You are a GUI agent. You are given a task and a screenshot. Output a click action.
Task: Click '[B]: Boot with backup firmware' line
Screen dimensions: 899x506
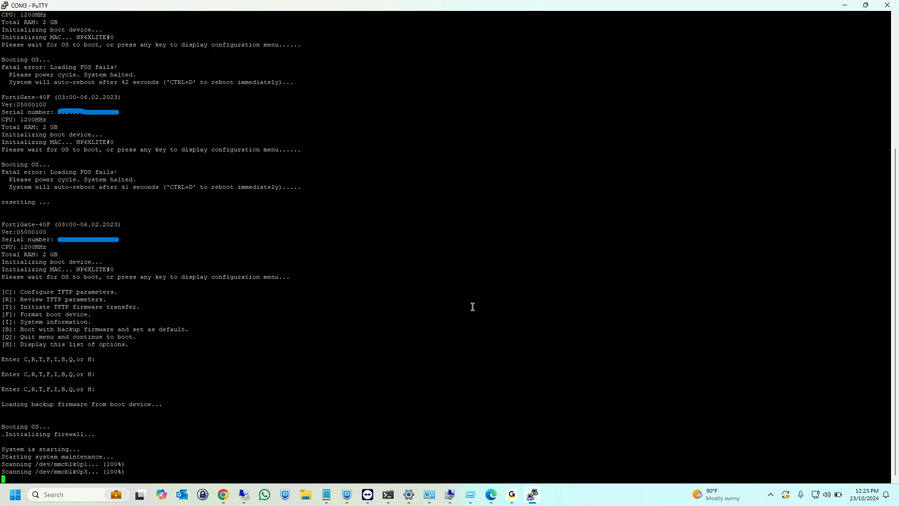pyautogui.click(x=95, y=329)
